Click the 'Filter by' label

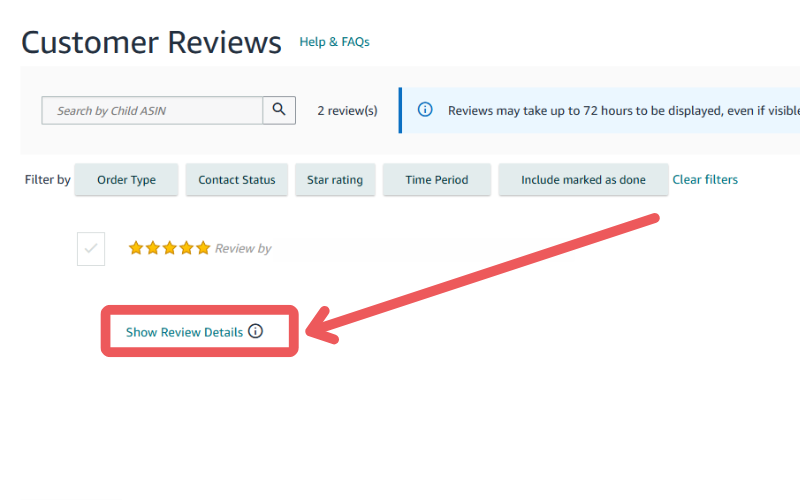coord(47,180)
